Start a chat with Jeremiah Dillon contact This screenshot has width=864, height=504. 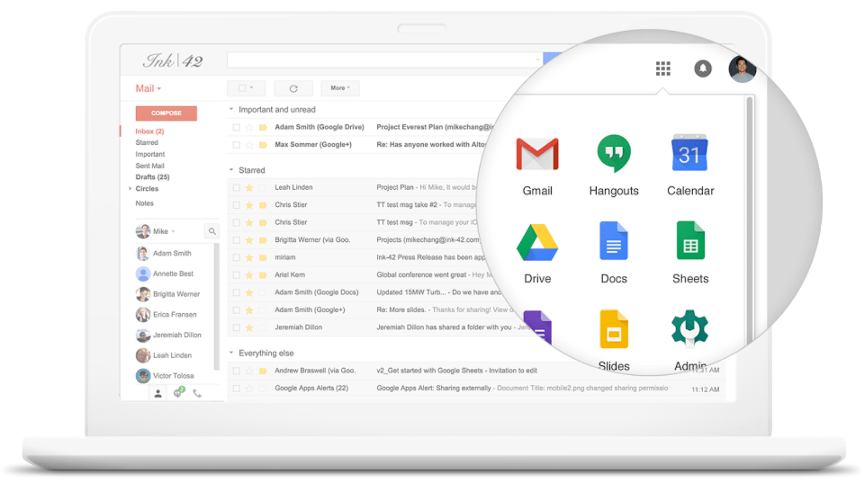[177, 335]
